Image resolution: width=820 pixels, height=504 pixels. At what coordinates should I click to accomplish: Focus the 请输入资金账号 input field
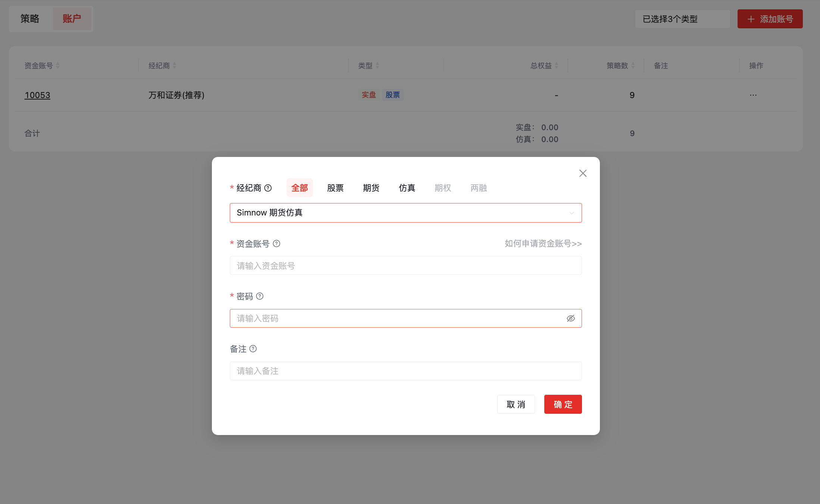pyautogui.click(x=406, y=266)
